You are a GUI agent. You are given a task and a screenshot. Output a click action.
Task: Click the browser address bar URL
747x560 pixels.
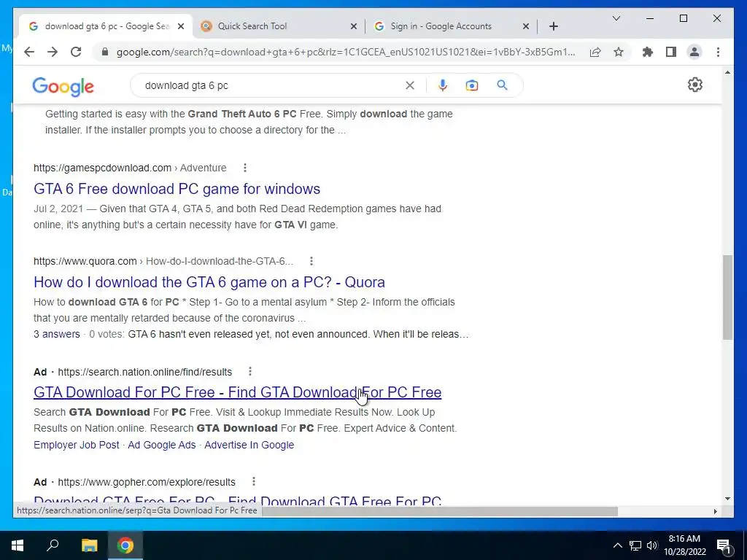(x=345, y=52)
